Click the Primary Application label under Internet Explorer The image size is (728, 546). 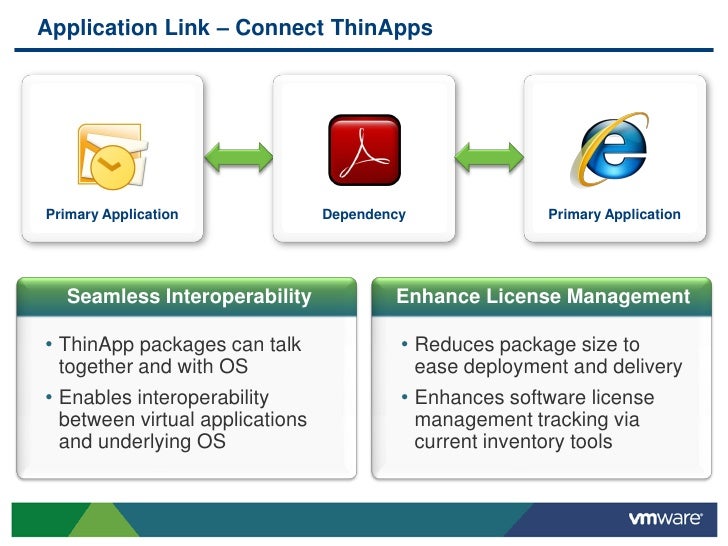pyautogui.click(x=614, y=214)
